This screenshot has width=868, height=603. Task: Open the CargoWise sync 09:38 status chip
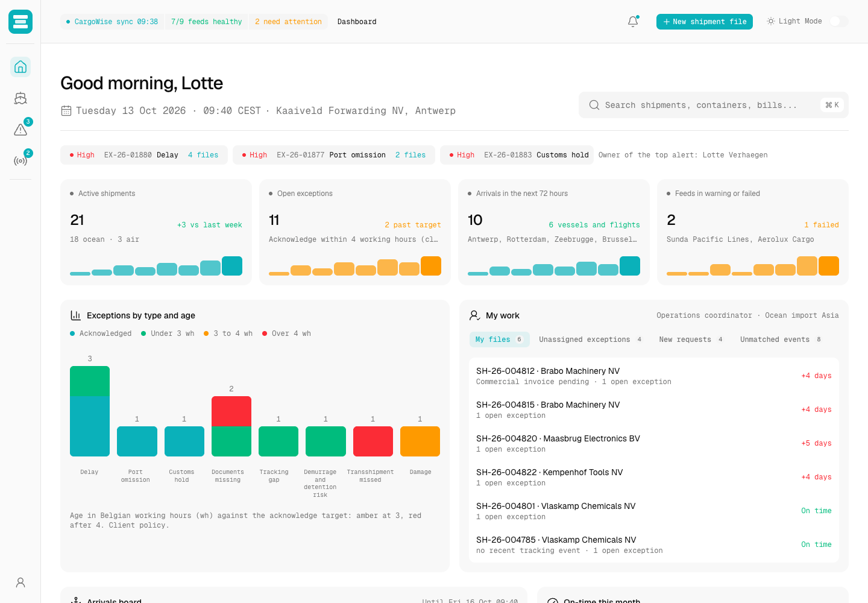coord(112,22)
